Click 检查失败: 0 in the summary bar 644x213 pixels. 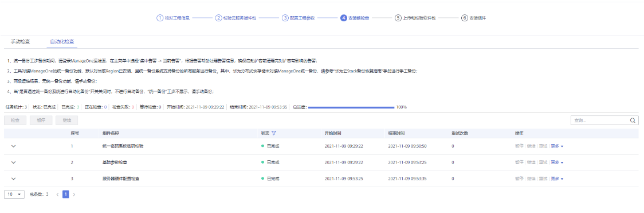click(x=123, y=107)
